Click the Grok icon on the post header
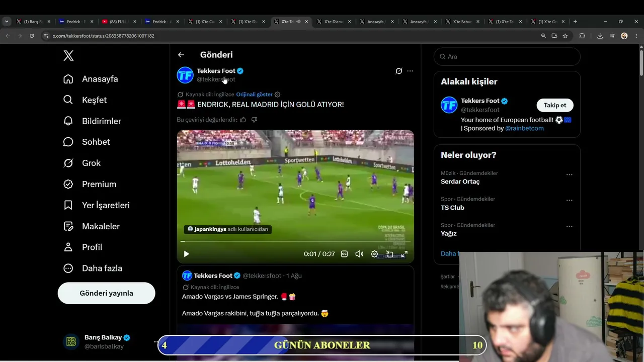 click(x=399, y=71)
